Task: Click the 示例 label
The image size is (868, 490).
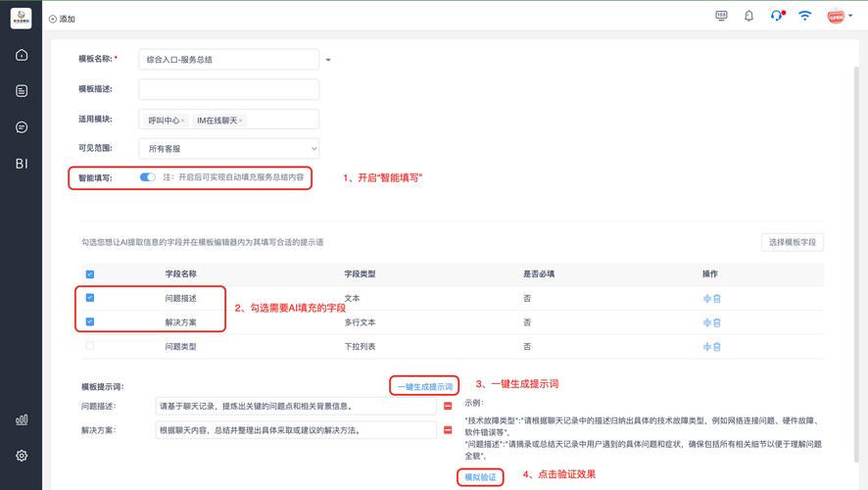Action: pos(474,403)
